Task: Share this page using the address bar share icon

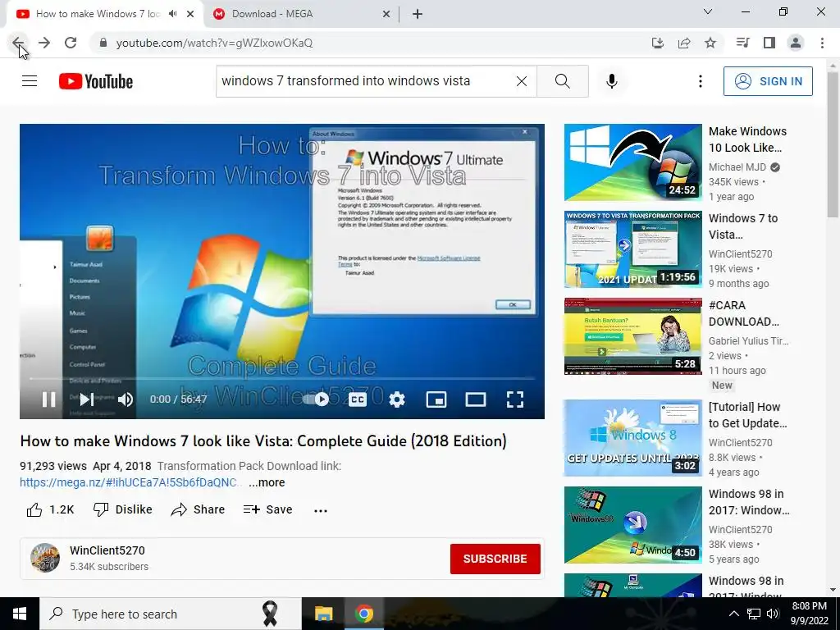Action: click(x=684, y=43)
